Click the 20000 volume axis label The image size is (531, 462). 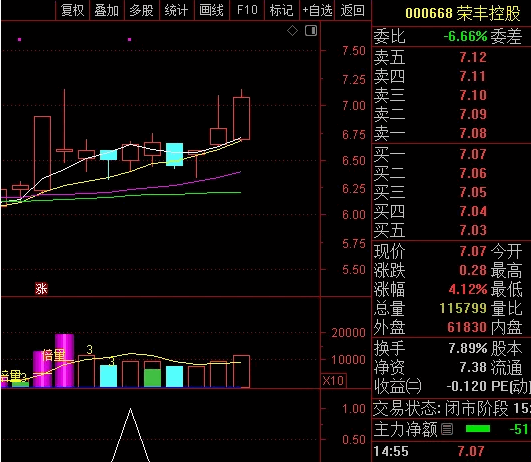348,333
